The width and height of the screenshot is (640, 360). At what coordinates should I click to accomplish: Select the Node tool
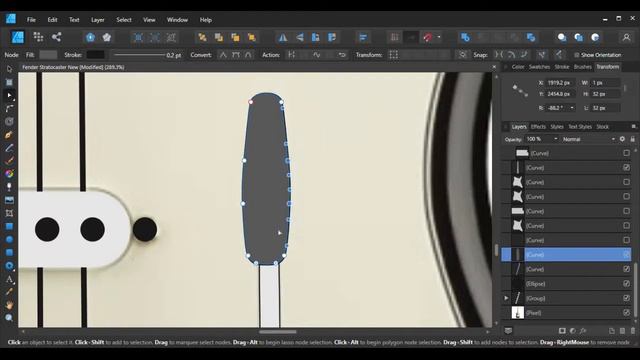tap(9, 95)
